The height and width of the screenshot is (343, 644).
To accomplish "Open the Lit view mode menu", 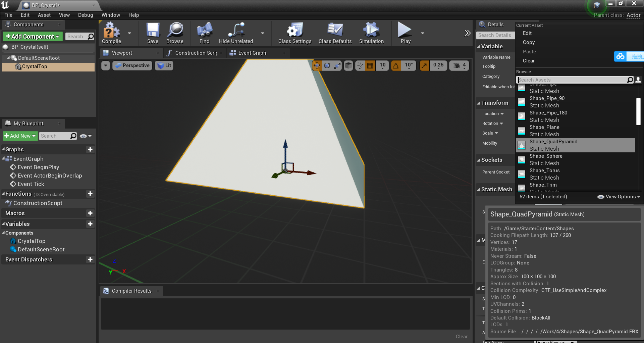I will coord(164,65).
